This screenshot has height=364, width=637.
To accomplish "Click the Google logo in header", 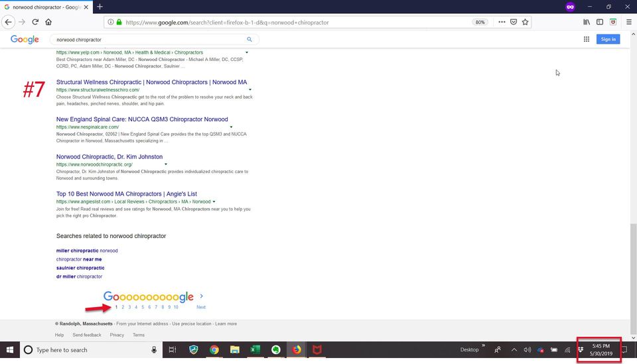I will 25,39.
